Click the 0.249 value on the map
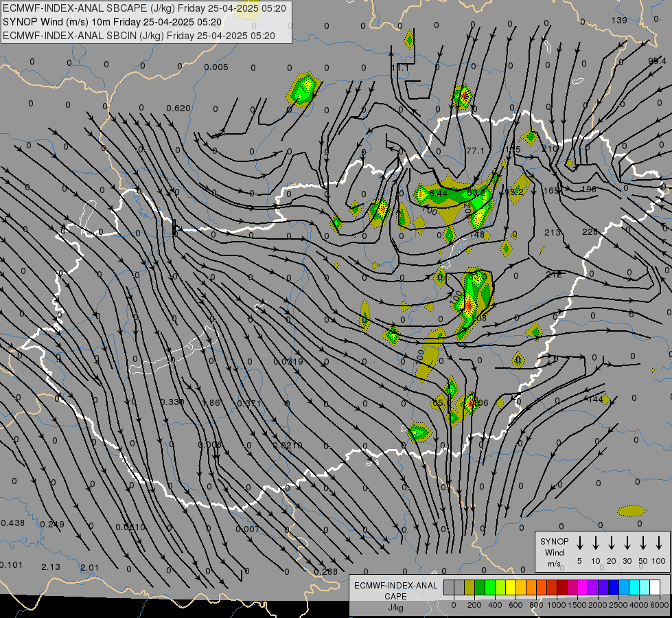Viewport: 672px width, 618px height. point(52,525)
